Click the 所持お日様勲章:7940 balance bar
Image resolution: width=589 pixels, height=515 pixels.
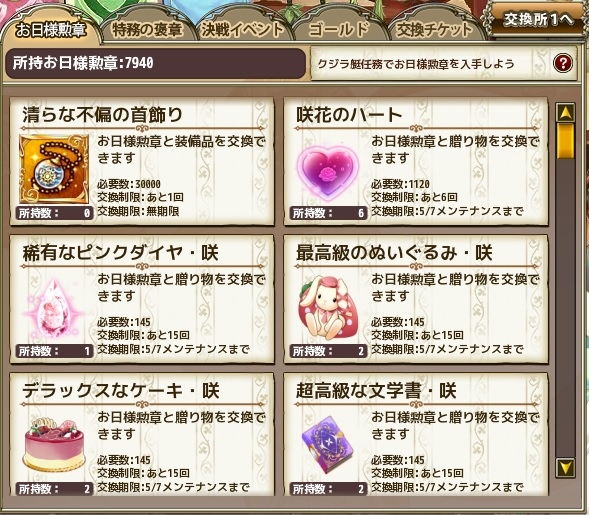pos(155,63)
